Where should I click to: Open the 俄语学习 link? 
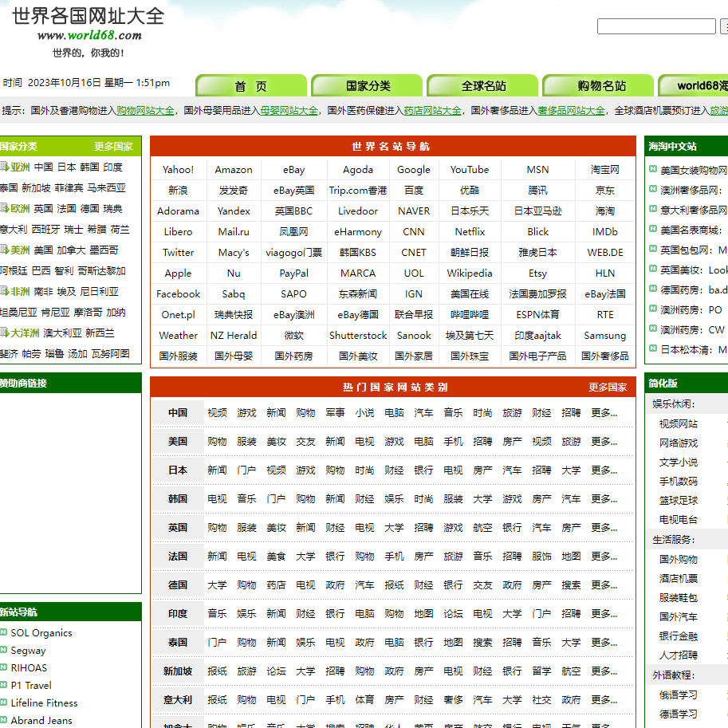point(679,695)
